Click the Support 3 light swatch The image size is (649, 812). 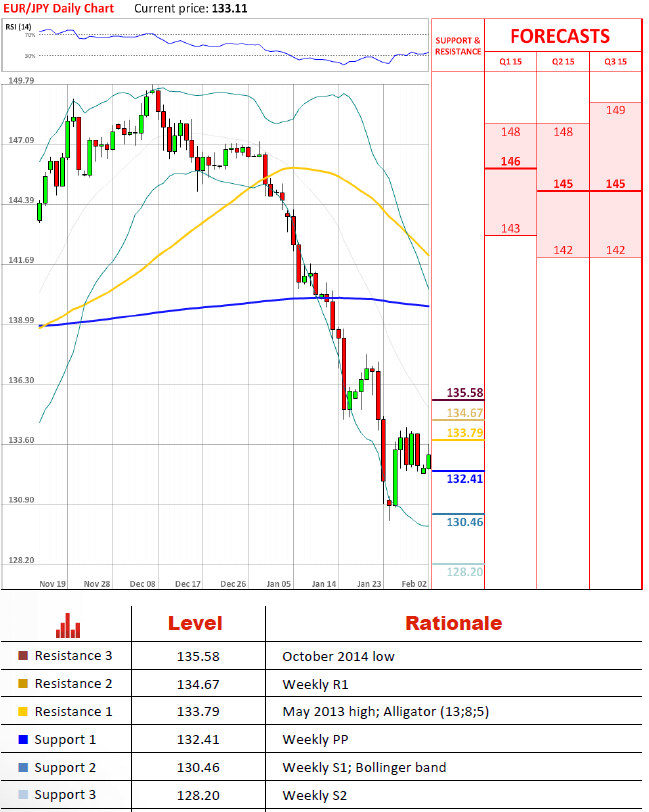click(x=23, y=794)
